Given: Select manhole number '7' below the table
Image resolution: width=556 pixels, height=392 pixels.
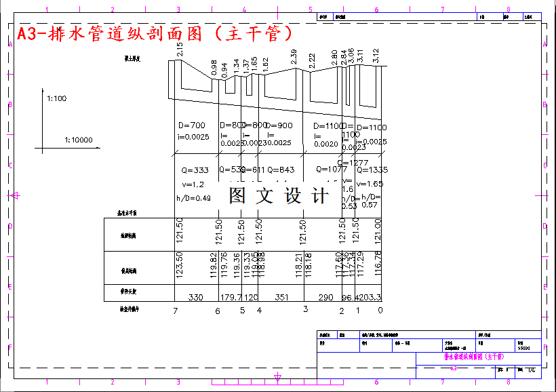Looking at the screenshot, I should tap(175, 311).
